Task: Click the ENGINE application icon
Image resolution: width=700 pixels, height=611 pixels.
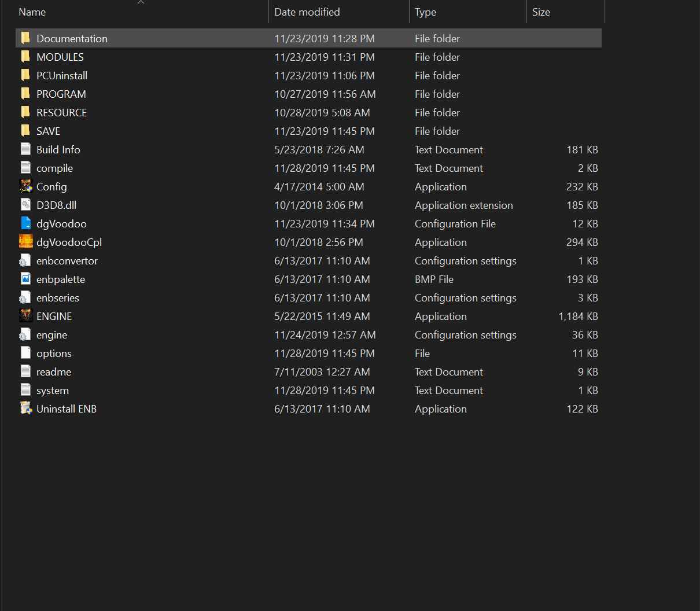Action: [25, 316]
